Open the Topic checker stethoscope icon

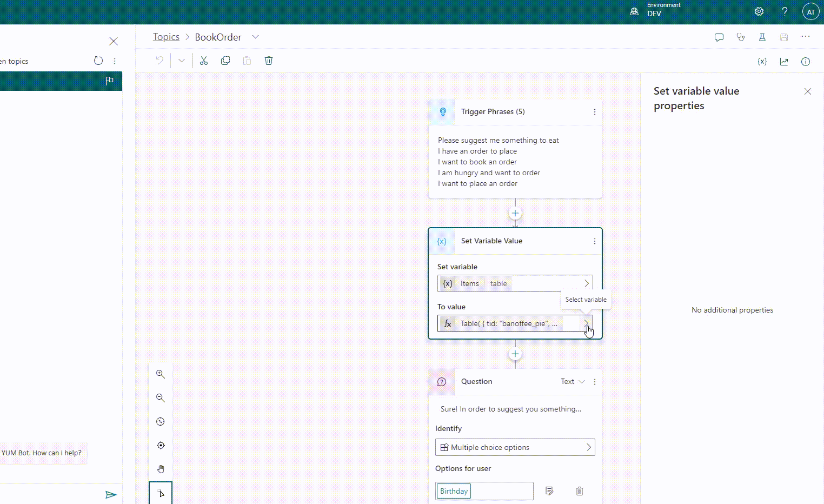[x=740, y=37]
